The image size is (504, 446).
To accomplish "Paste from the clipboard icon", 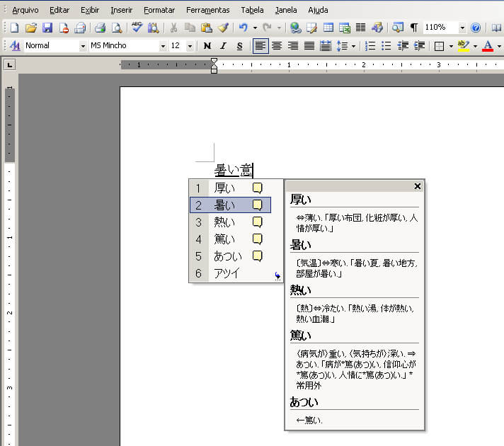I will (x=207, y=28).
